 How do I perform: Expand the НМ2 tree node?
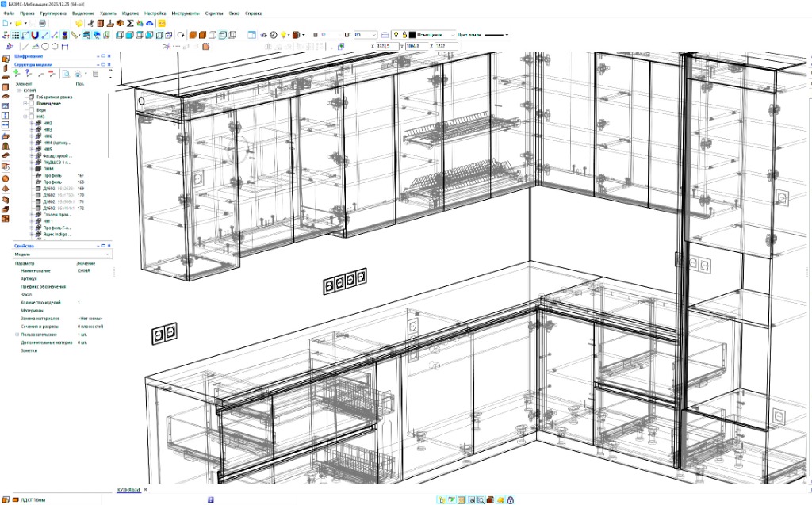point(32,124)
